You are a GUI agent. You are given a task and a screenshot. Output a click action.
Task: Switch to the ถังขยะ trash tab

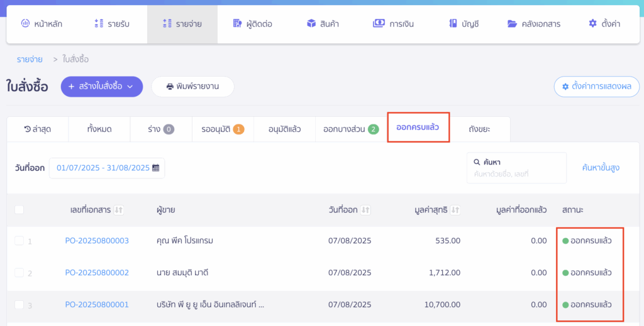click(x=480, y=129)
